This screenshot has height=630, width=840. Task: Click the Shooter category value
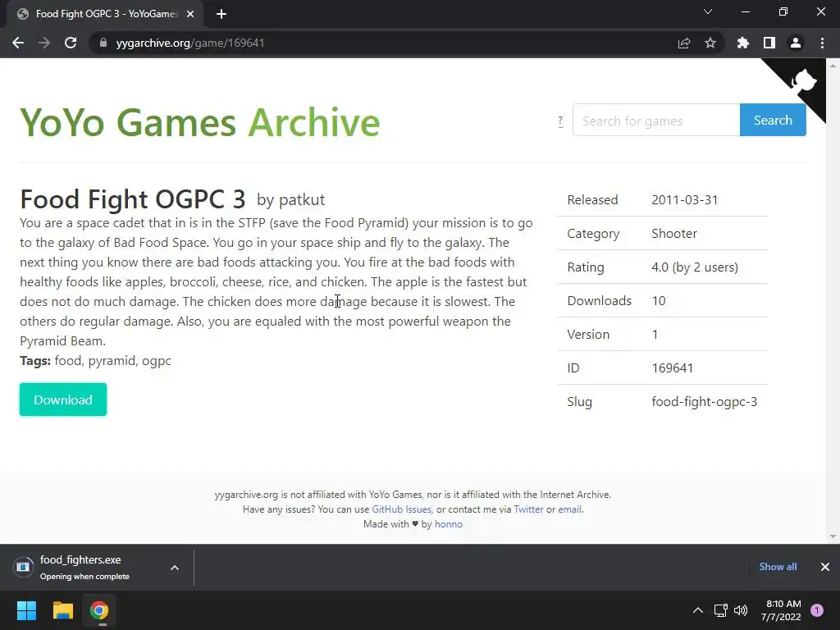(x=674, y=234)
